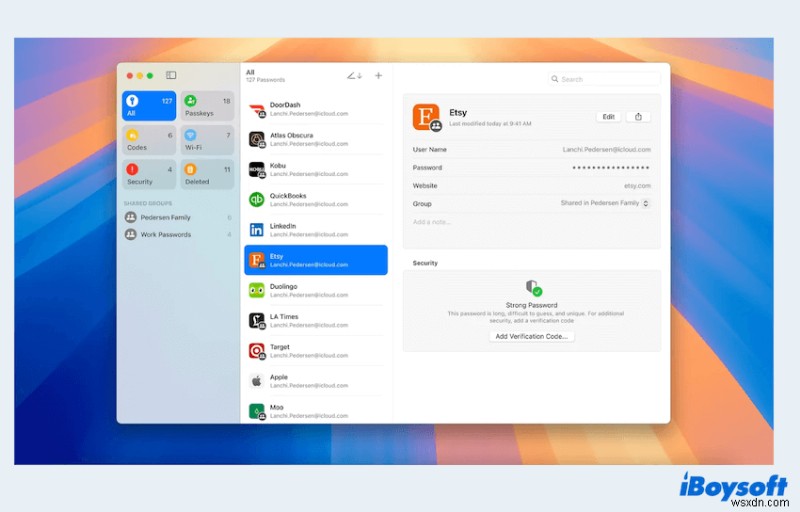The height and width of the screenshot is (512, 800).
Task: Click Add Verification Code button
Action: point(531,337)
